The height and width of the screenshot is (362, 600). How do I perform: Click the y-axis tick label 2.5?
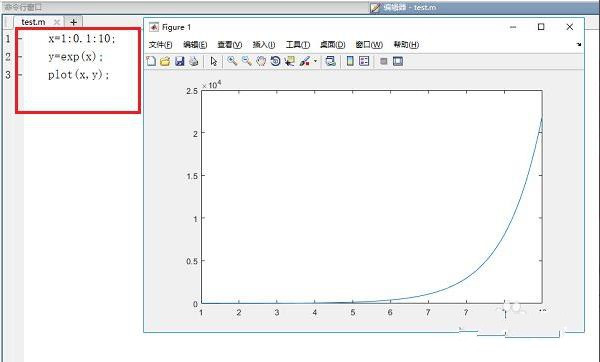192,91
